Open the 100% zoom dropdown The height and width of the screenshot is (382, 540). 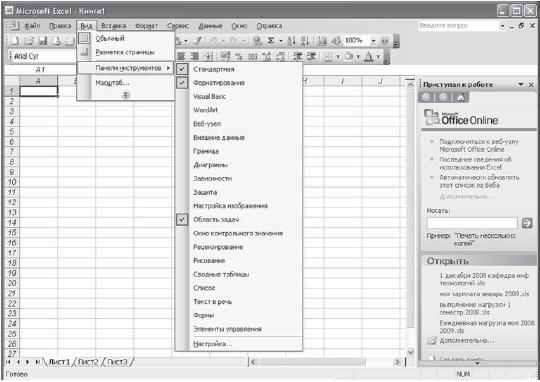[x=373, y=41]
